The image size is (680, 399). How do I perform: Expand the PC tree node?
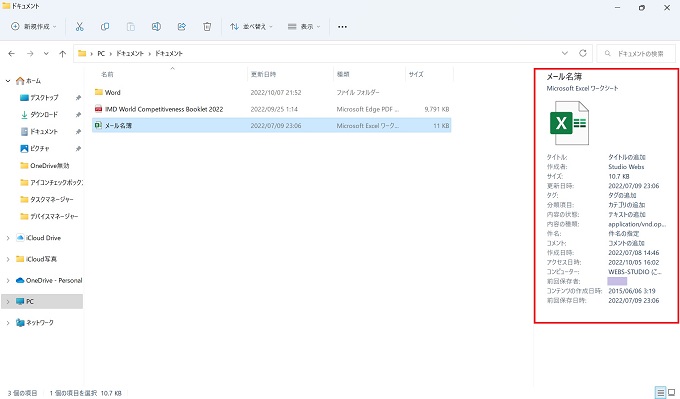pyautogui.click(x=8, y=301)
